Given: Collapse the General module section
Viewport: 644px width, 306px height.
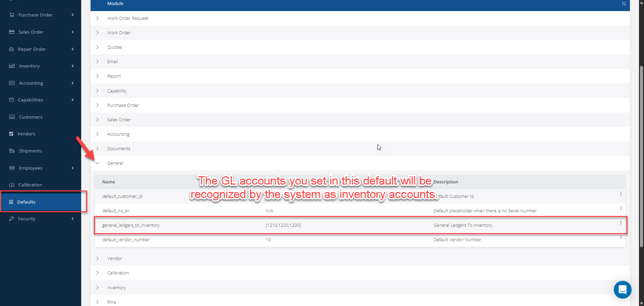Looking at the screenshot, I should click(x=98, y=163).
